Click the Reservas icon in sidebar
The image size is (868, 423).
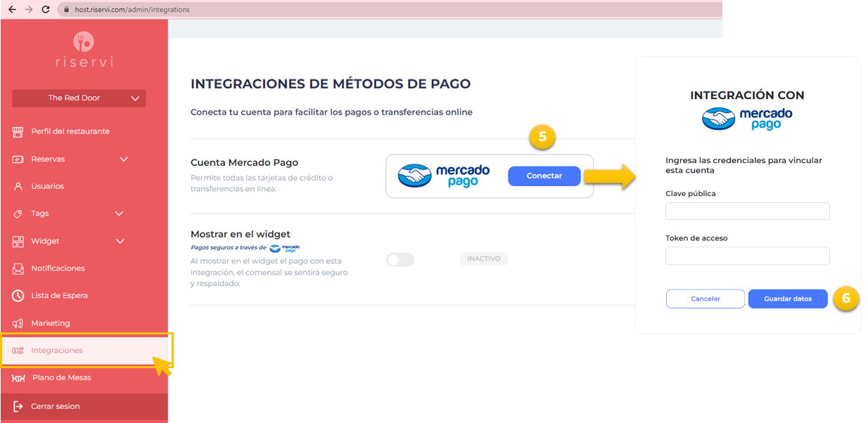(18, 159)
